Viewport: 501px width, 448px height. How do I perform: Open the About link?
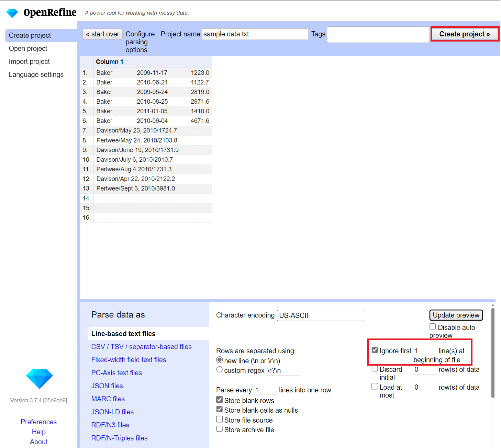click(x=38, y=442)
